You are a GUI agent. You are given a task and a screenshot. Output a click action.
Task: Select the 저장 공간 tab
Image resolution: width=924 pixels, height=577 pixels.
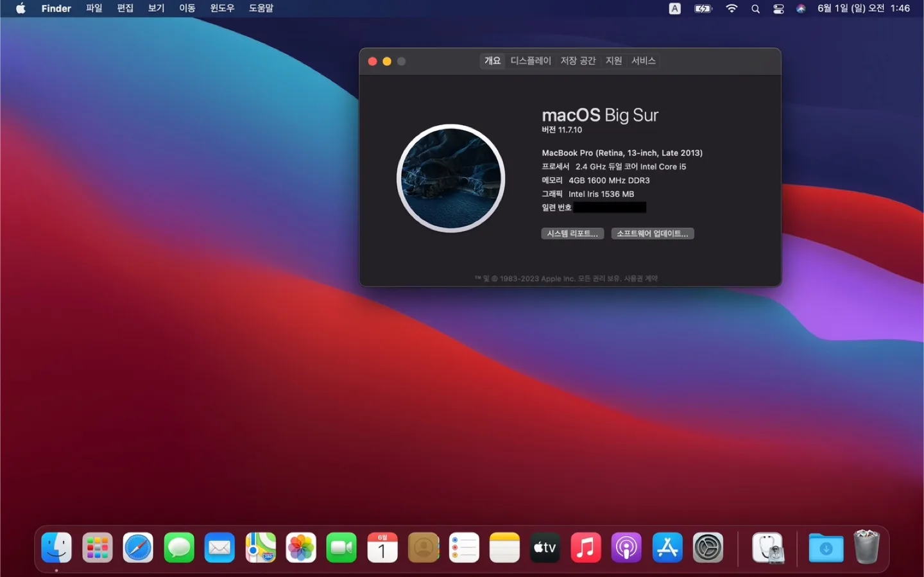pos(578,61)
